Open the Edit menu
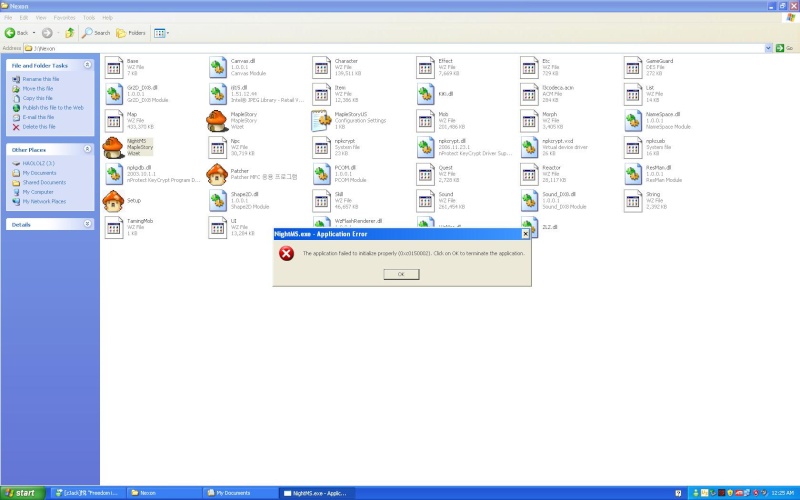Screen dimensions: 800x500 [x=23, y=17]
